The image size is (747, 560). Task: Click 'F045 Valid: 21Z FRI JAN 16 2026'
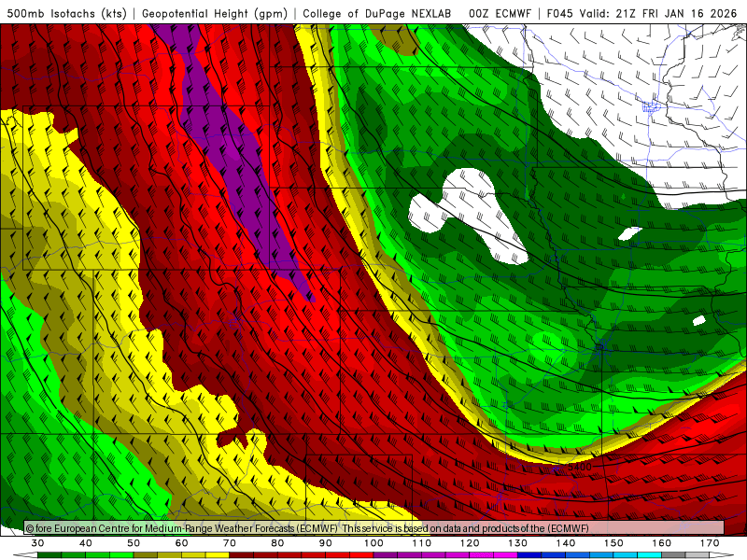[x=641, y=13]
